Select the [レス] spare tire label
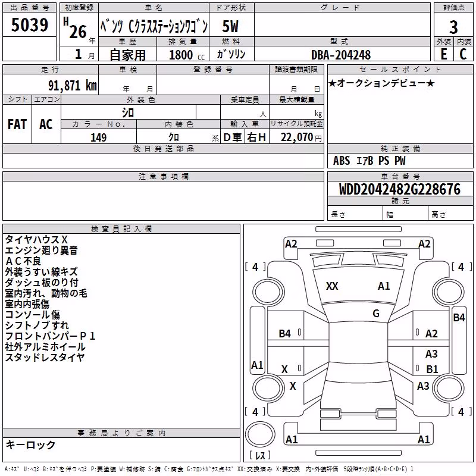This screenshot has height=476, width=476. [x=260, y=455]
